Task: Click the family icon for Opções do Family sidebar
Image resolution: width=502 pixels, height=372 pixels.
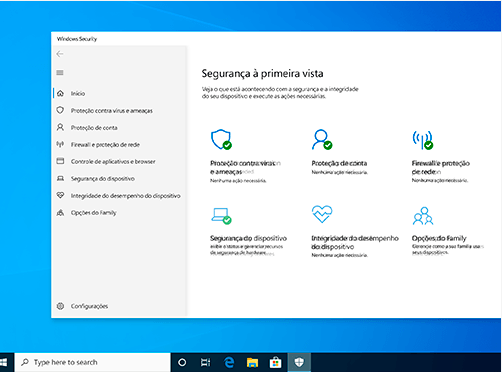Action: point(60,213)
